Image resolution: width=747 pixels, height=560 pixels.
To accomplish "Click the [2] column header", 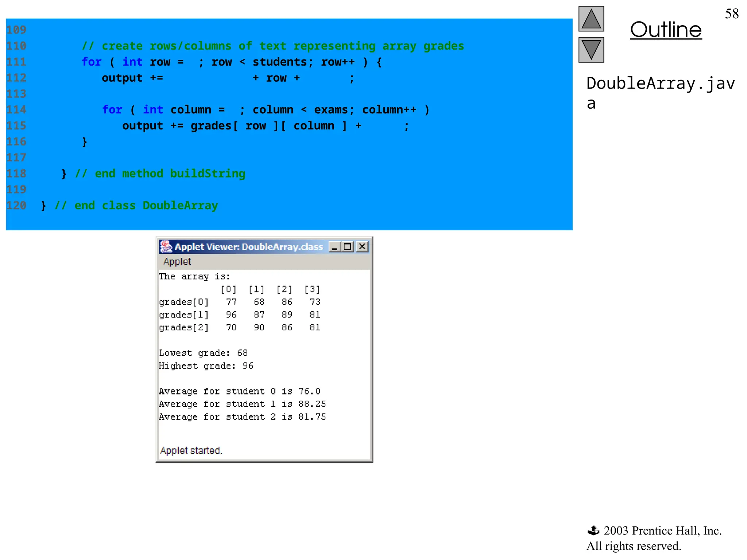I will pyautogui.click(x=285, y=289).
